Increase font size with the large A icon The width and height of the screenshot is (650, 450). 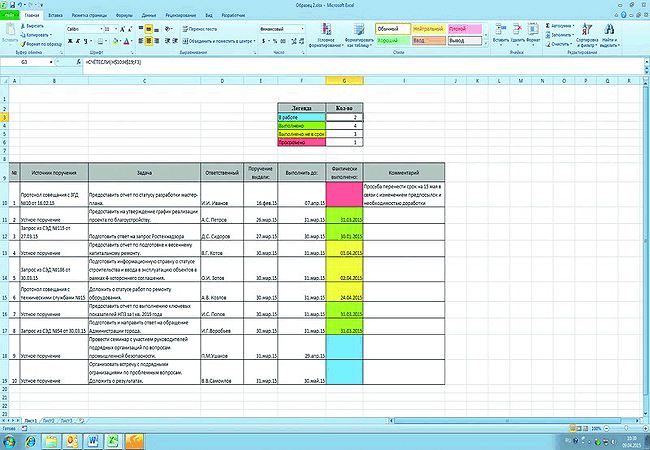(123, 29)
